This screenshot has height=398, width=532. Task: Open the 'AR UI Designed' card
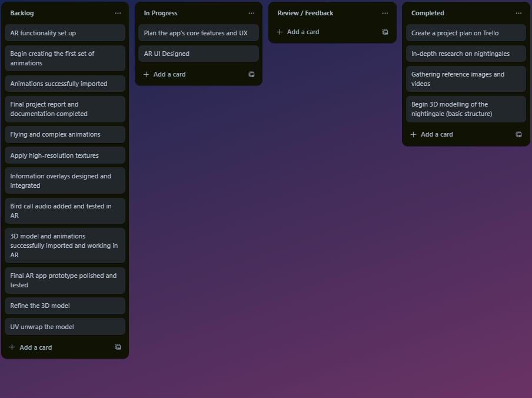198,54
